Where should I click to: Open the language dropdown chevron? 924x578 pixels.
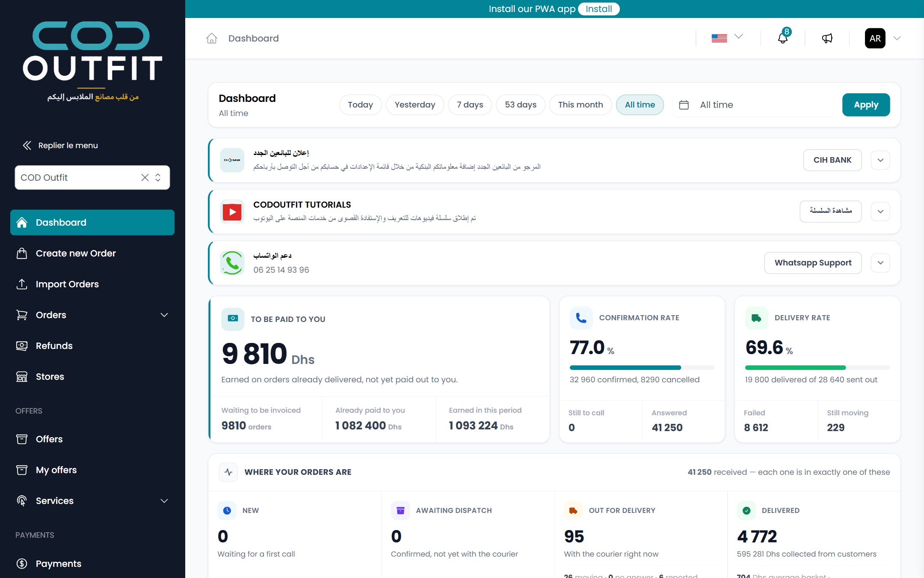pos(739,36)
